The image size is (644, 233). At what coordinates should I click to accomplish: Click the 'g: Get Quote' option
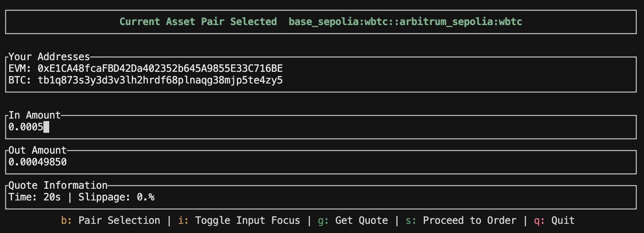coord(353,220)
